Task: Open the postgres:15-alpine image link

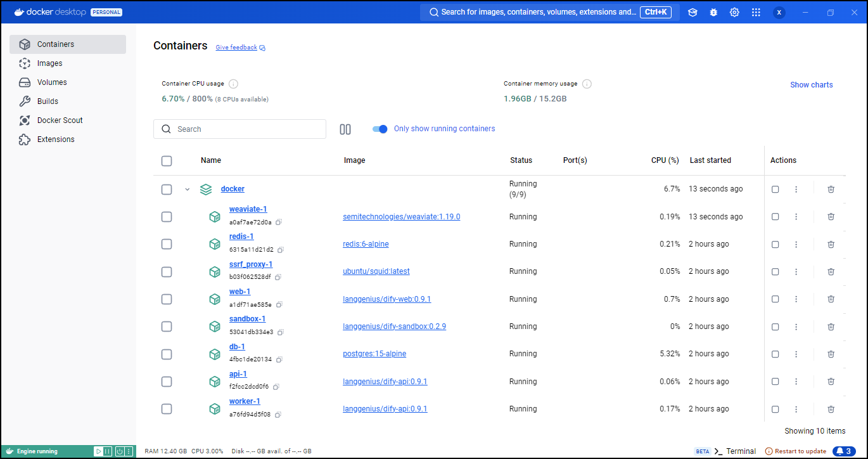Action: click(374, 354)
